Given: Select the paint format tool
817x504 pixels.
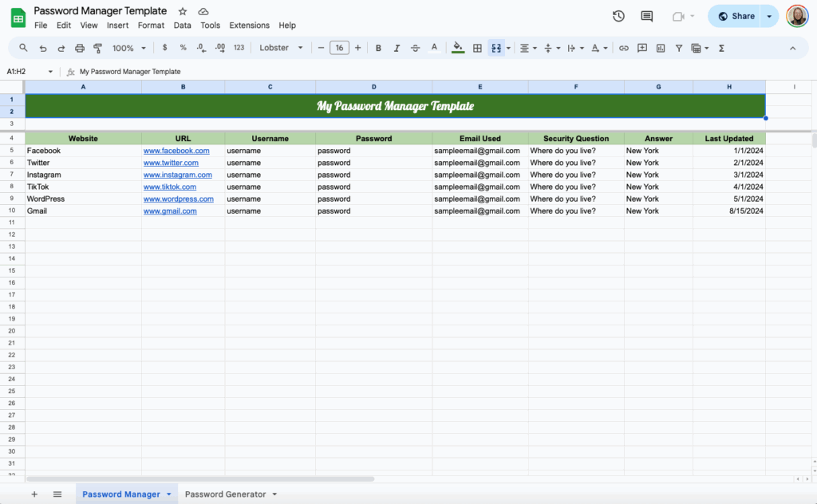Looking at the screenshot, I should pos(97,47).
